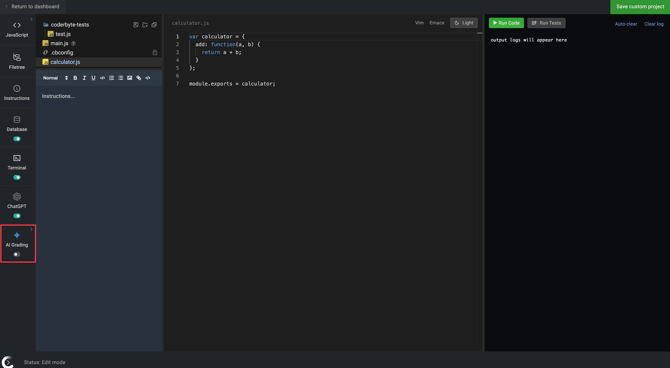Enable Emacs keybindings mode

tap(437, 23)
